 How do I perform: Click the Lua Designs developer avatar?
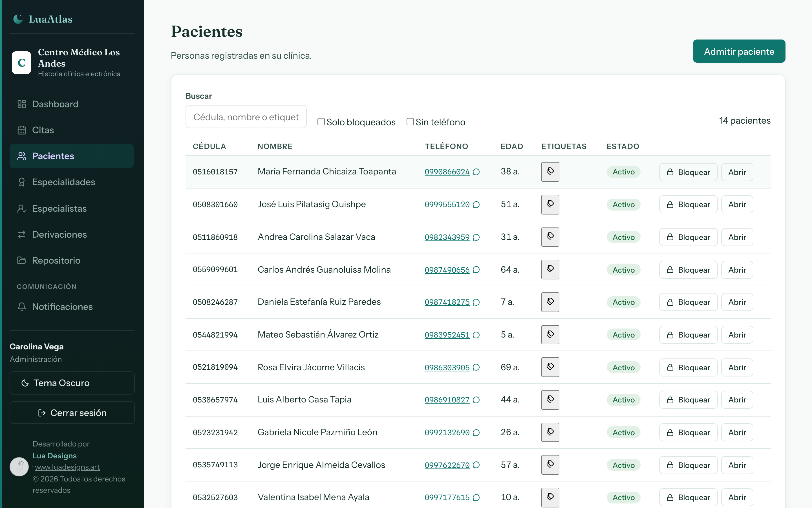pos(19,467)
